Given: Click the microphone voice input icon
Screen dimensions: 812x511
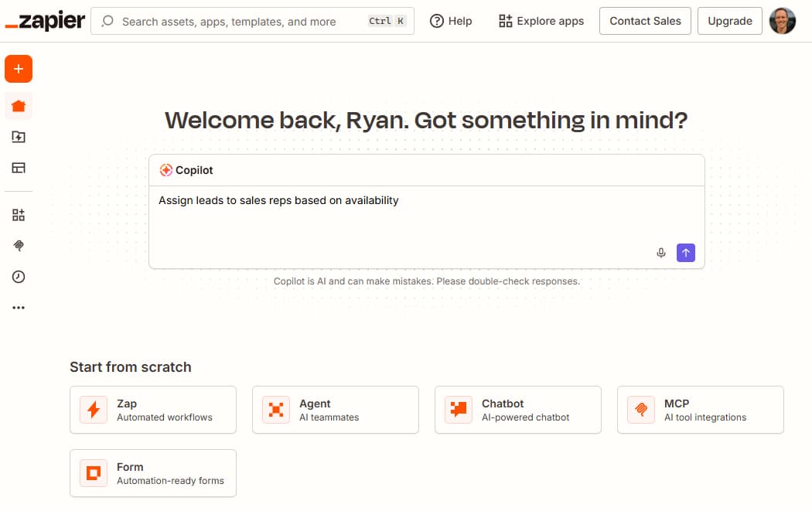Looking at the screenshot, I should [660, 253].
